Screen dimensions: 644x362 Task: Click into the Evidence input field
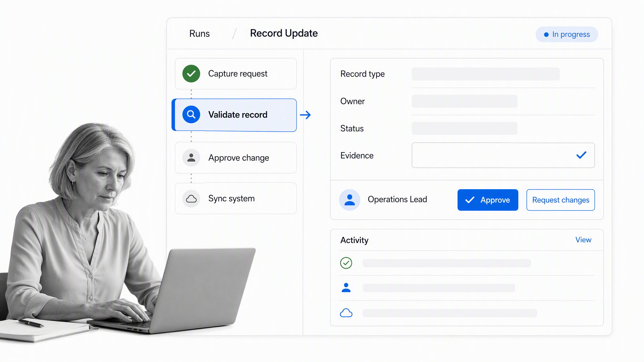[503, 155]
